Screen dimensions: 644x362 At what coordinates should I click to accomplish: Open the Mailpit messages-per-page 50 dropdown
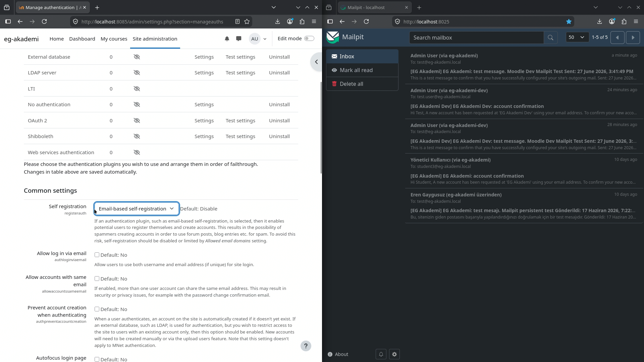tap(577, 37)
